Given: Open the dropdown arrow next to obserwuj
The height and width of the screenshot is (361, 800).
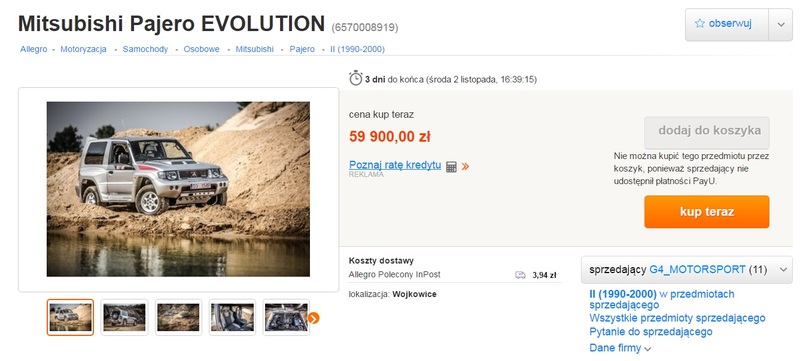Looking at the screenshot, I should 781,24.
